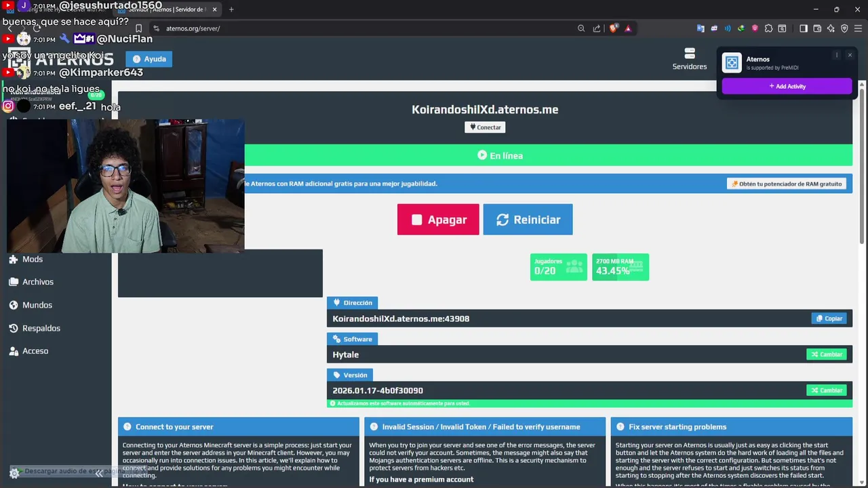Copy the server address with Copiar

[x=829, y=319]
